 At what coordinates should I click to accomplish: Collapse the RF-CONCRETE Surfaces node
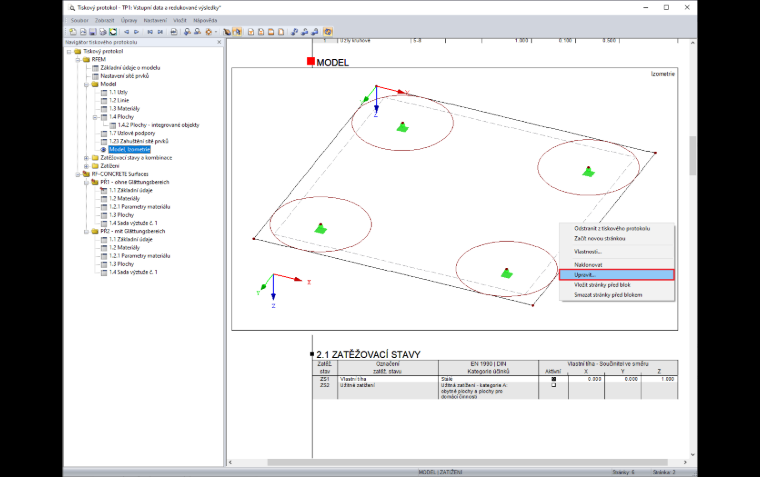coord(78,174)
